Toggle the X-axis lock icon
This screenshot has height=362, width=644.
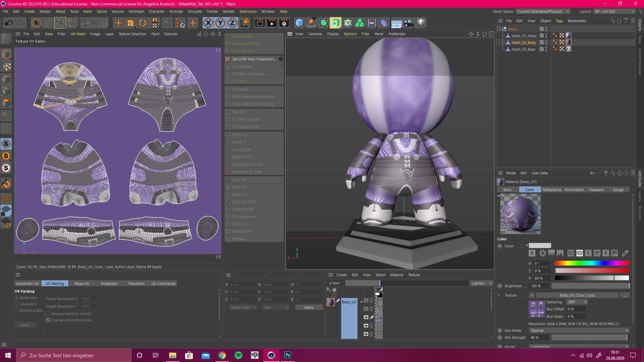pos(208,23)
